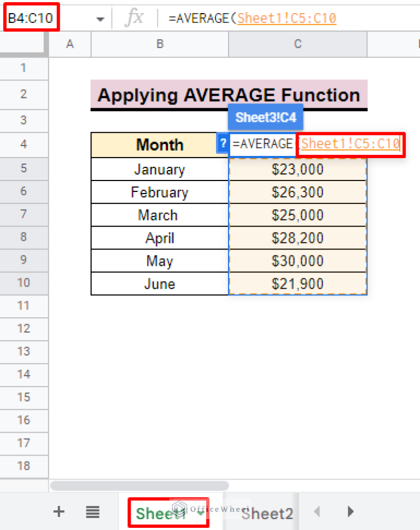The image size is (420, 530).
Task: Expand the Name box dropdown arrow
Action: 100,19
